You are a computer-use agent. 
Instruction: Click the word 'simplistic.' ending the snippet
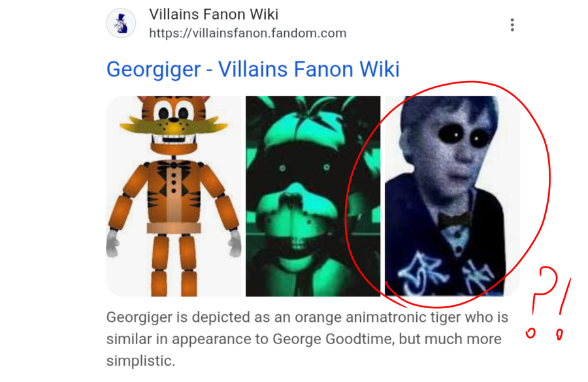(141, 361)
